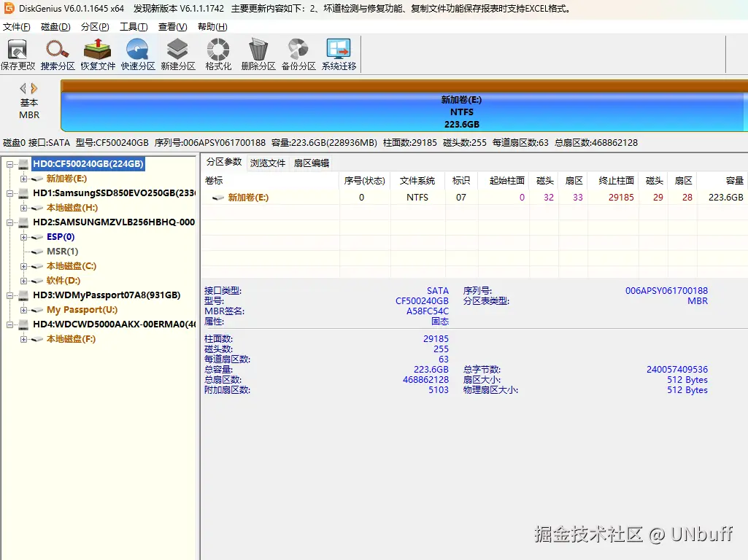The height and width of the screenshot is (560, 748).
Task: Click the 序号(状态) column header
Action: coord(365,181)
